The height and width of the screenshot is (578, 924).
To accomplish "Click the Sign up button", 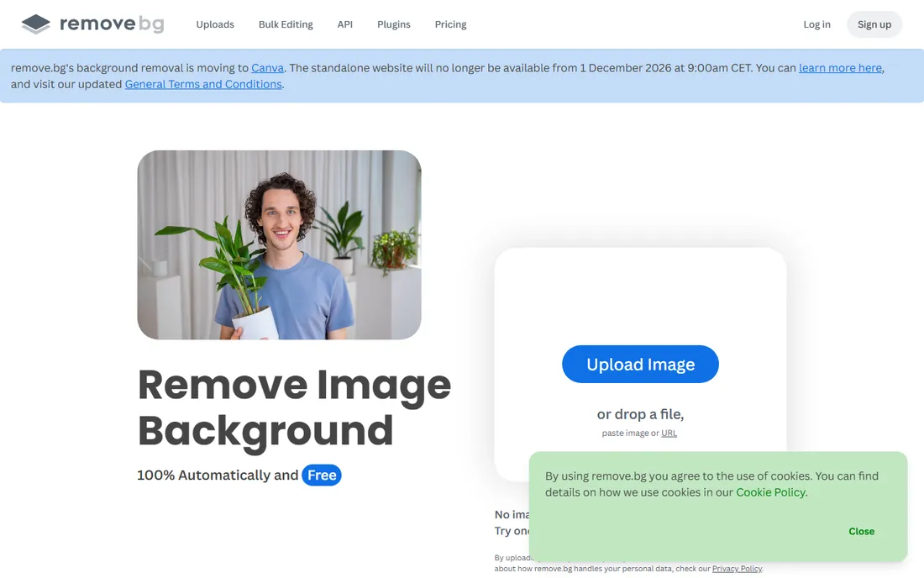I will click(874, 24).
